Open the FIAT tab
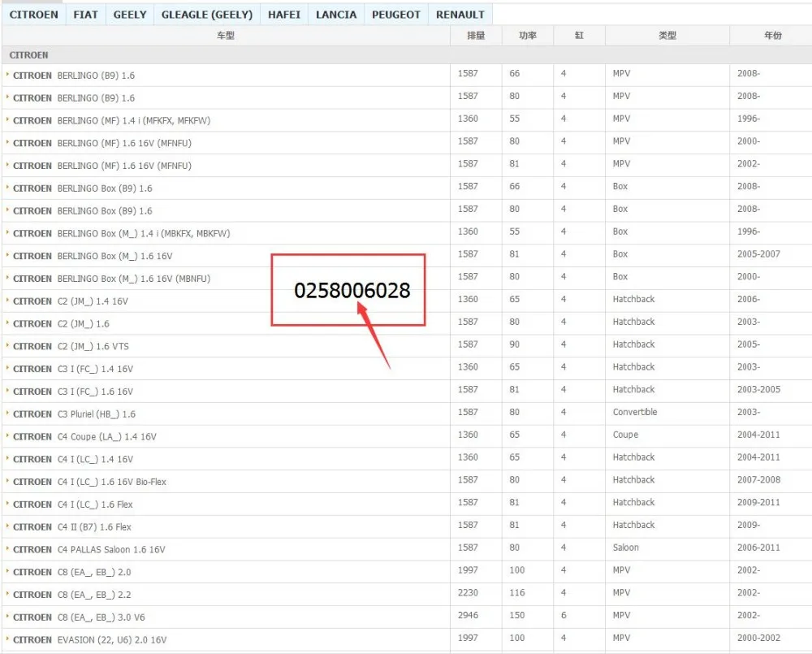Image resolution: width=812 pixels, height=654 pixels. [x=85, y=15]
